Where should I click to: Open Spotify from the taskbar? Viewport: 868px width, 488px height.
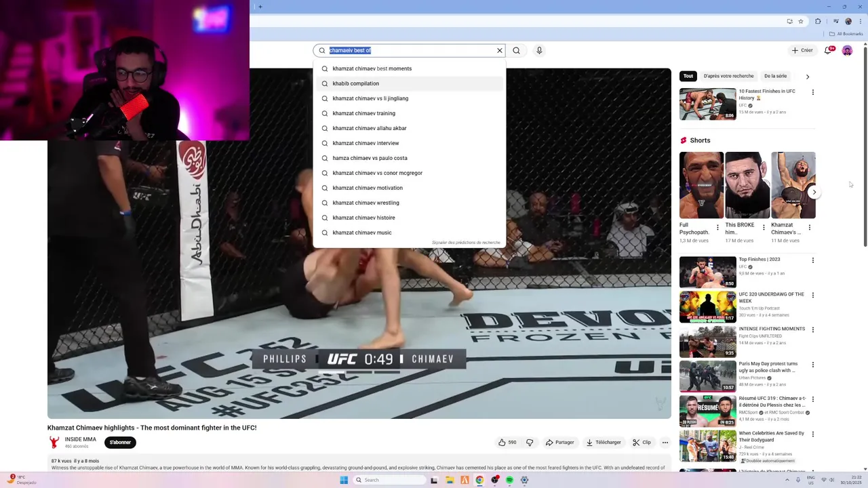pyautogui.click(x=509, y=480)
